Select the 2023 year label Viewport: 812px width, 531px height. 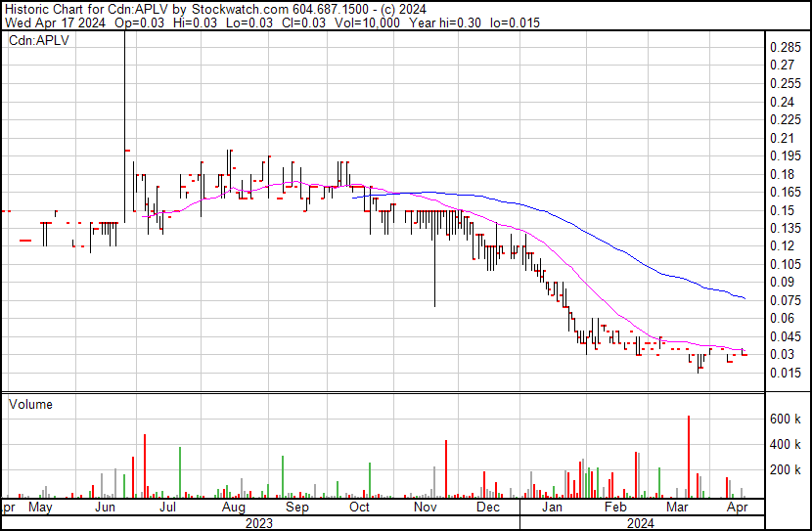(258, 523)
